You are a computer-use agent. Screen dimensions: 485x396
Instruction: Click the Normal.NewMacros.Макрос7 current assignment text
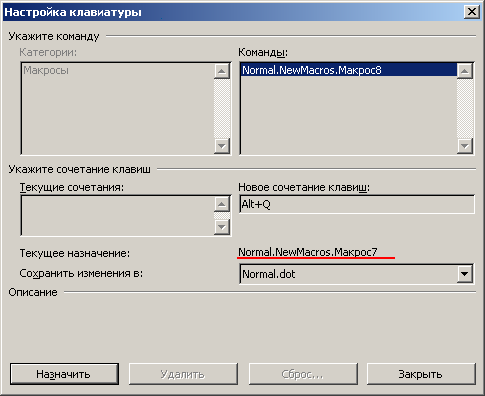(308, 252)
